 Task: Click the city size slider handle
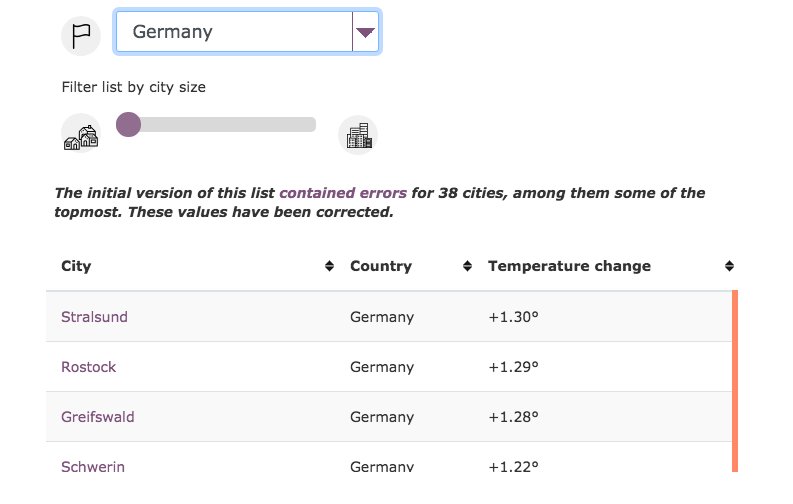(x=128, y=124)
